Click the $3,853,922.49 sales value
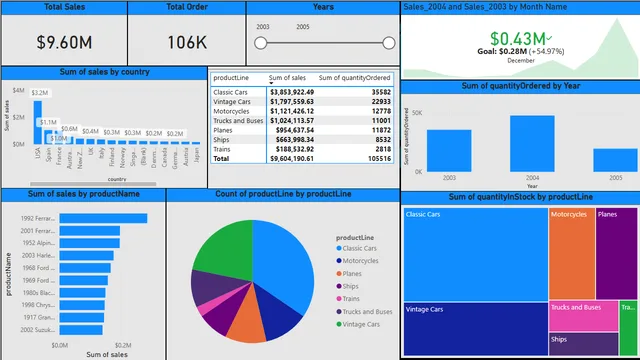The height and width of the screenshot is (360, 640). pyautogui.click(x=292, y=92)
